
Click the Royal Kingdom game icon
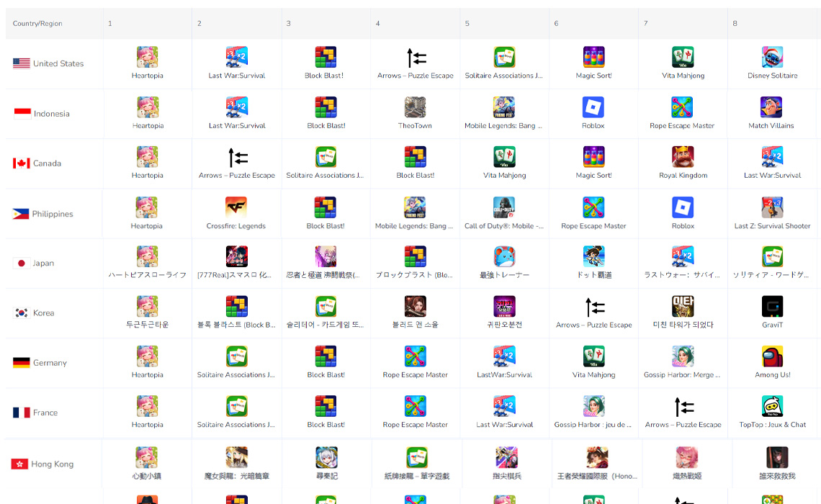(683, 157)
